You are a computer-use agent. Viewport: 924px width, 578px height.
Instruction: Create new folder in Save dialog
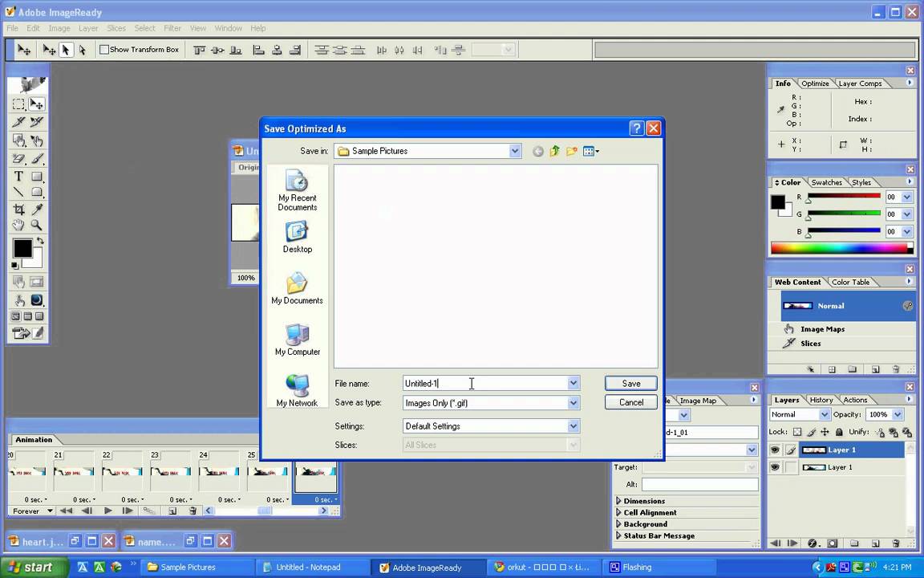coord(571,152)
